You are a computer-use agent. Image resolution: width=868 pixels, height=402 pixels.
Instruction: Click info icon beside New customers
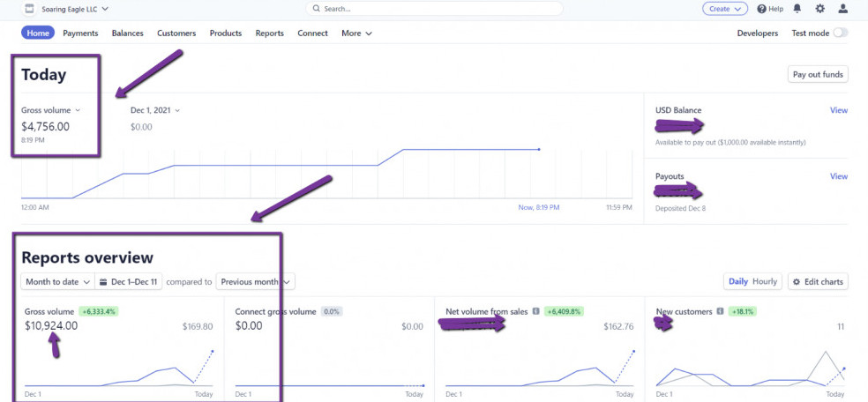pos(721,311)
